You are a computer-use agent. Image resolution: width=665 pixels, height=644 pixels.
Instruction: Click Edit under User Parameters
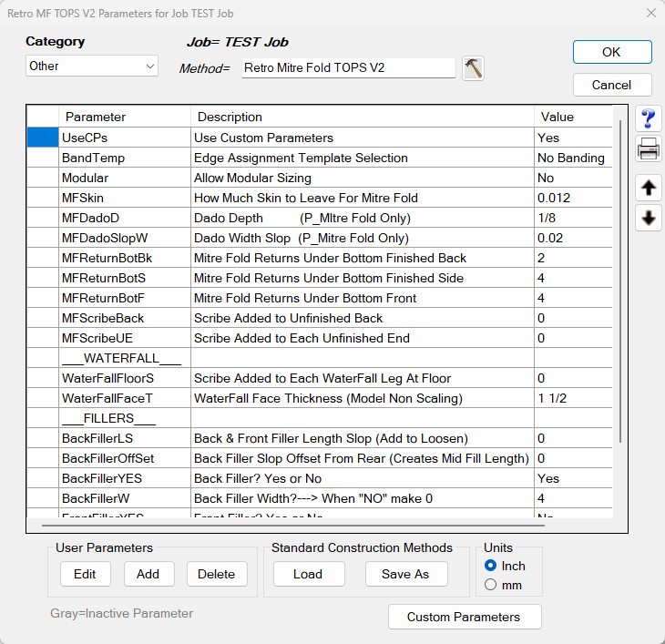(x=85, y=574)
